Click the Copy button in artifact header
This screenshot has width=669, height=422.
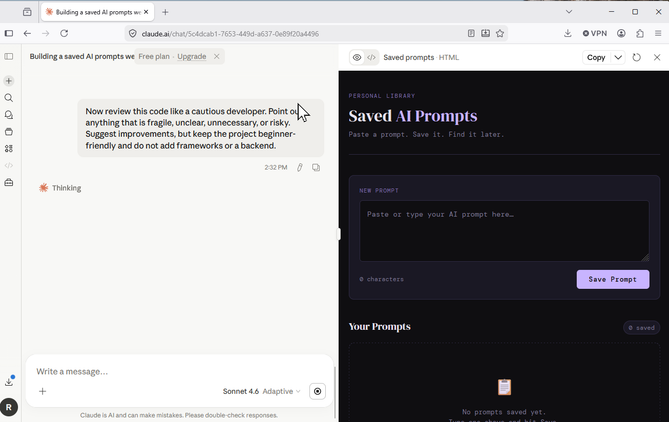[596, 57]
